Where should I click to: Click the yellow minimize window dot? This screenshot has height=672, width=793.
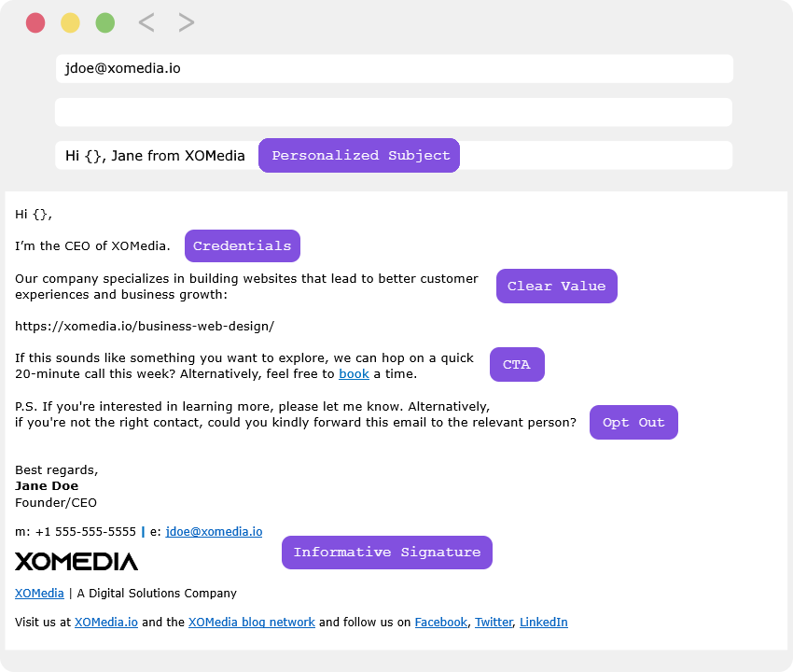click(70, 22)
